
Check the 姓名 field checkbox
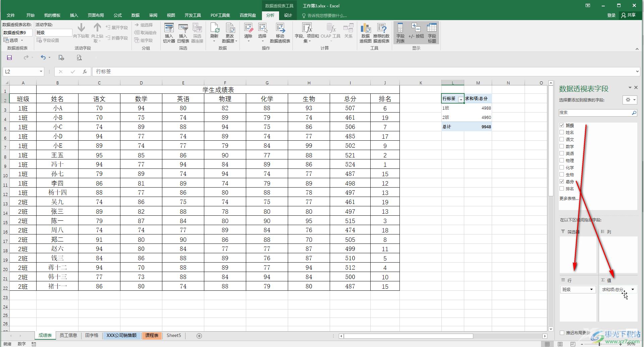(x=561, y=132)
